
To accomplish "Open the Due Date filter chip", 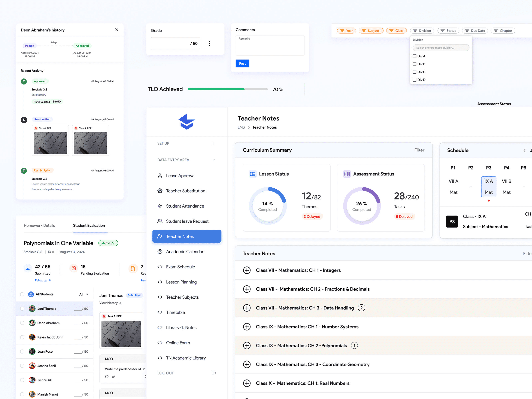I will [x=475, y=31].
